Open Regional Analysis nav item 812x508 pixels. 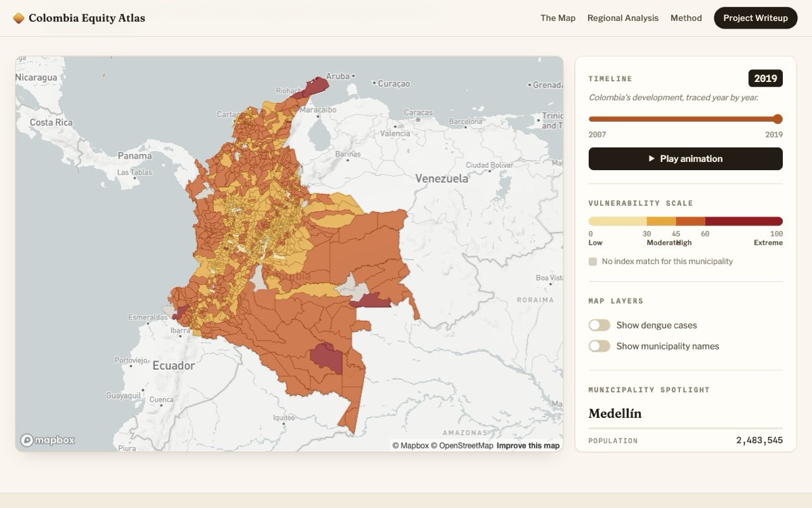pos(623,18)
